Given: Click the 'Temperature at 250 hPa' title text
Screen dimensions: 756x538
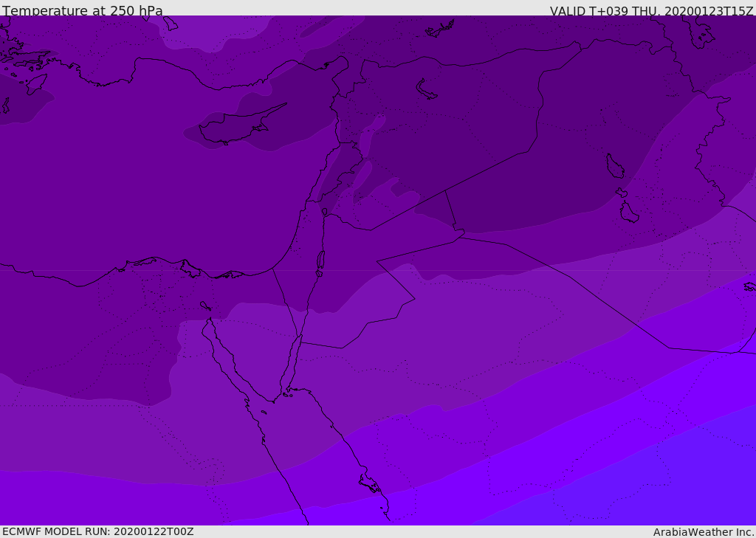Looking at the screenshot, I should pyautogui.click(x=83, y=10).
